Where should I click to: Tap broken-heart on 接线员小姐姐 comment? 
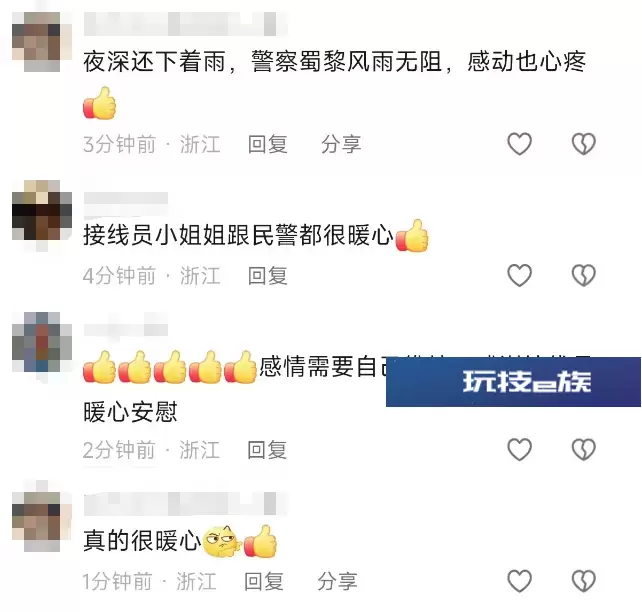[583, 275]
